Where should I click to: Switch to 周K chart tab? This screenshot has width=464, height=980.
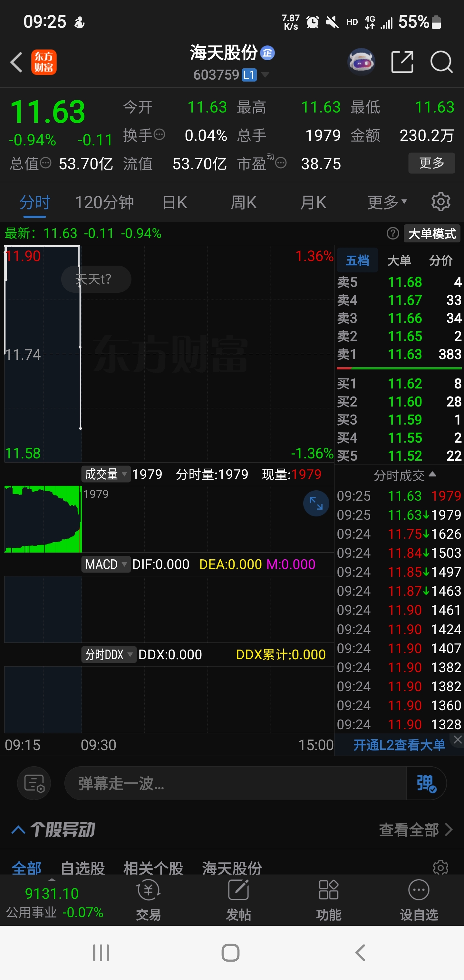point(243,202)
